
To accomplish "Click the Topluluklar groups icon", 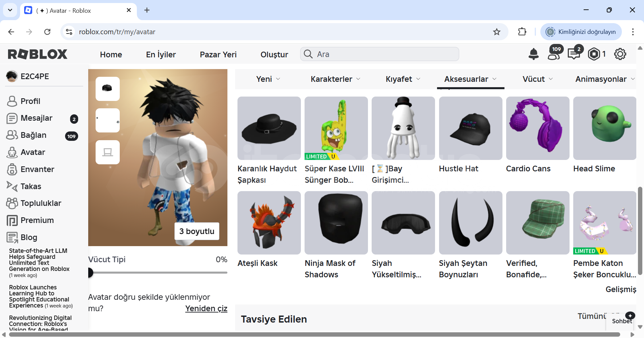I will 12,203.
